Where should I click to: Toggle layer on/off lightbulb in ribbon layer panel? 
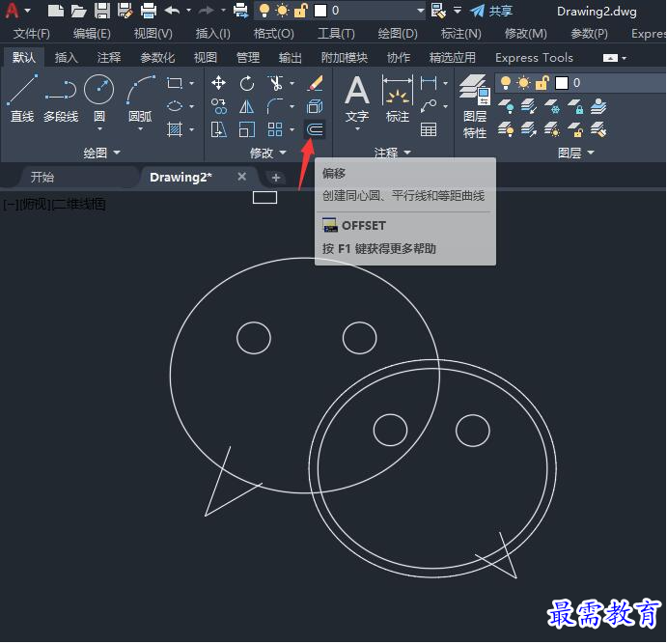tap(506, 82)
